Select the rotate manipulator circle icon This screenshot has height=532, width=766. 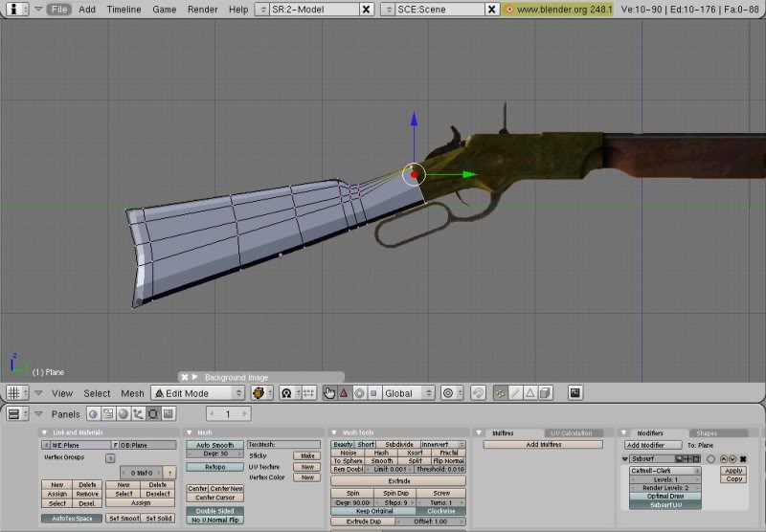(359, 393)
